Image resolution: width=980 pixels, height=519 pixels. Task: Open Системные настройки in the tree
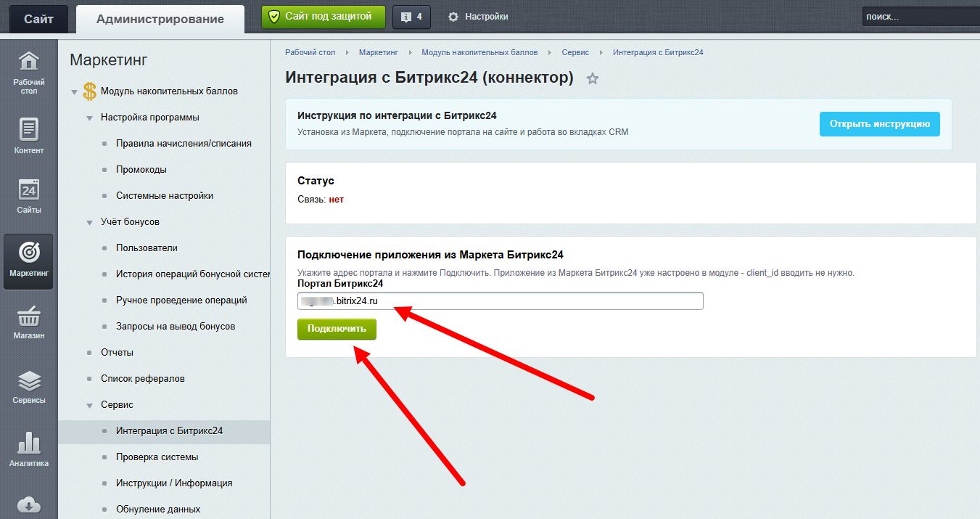pyautogui.click(x=165, y=195)
